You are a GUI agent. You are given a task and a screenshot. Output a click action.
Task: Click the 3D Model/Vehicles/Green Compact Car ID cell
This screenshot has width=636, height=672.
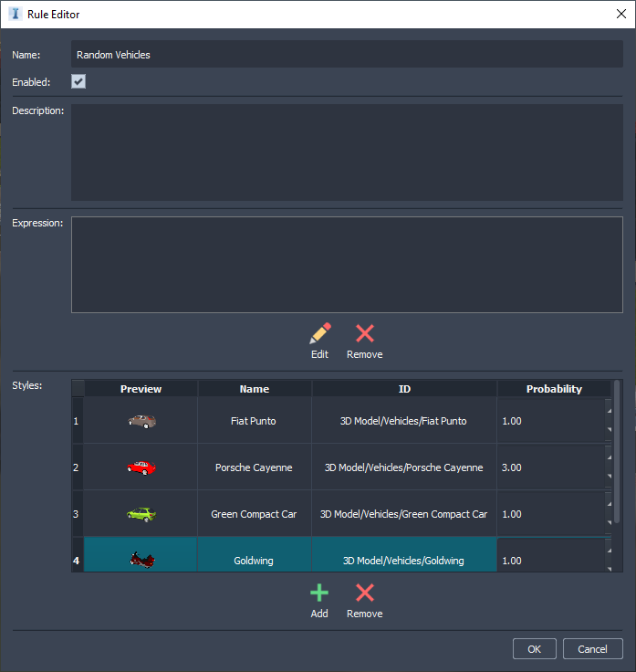point(404,513)
